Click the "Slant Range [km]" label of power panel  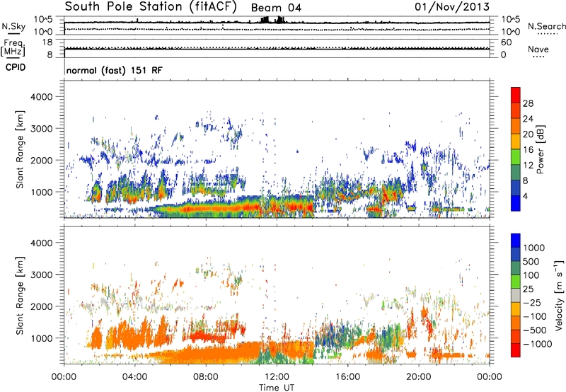20,149
